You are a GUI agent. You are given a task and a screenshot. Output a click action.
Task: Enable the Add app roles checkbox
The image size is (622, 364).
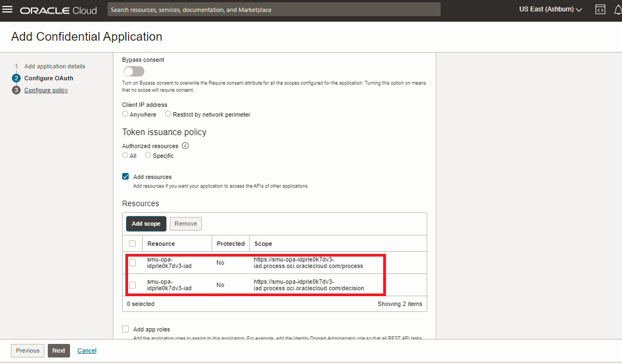tap(126, 329)
